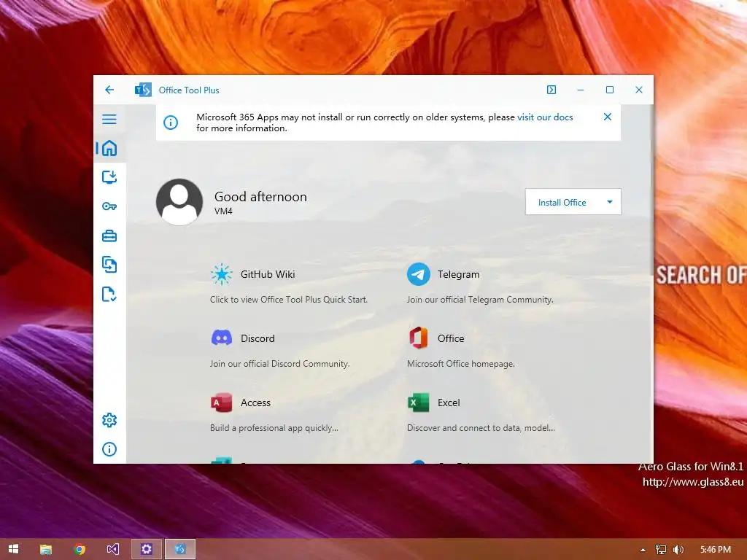Expand the hamburger navigation menu

coord(109,119)
